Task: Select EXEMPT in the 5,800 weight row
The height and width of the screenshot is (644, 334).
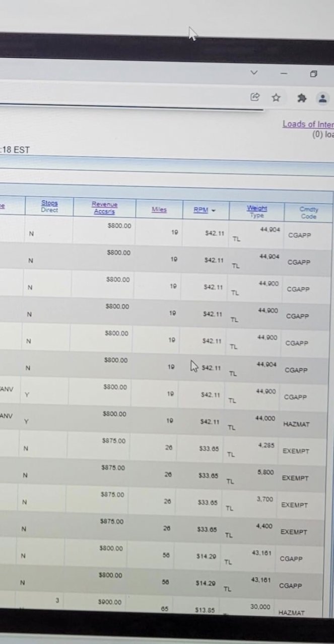Action: [x=295, y=478]
